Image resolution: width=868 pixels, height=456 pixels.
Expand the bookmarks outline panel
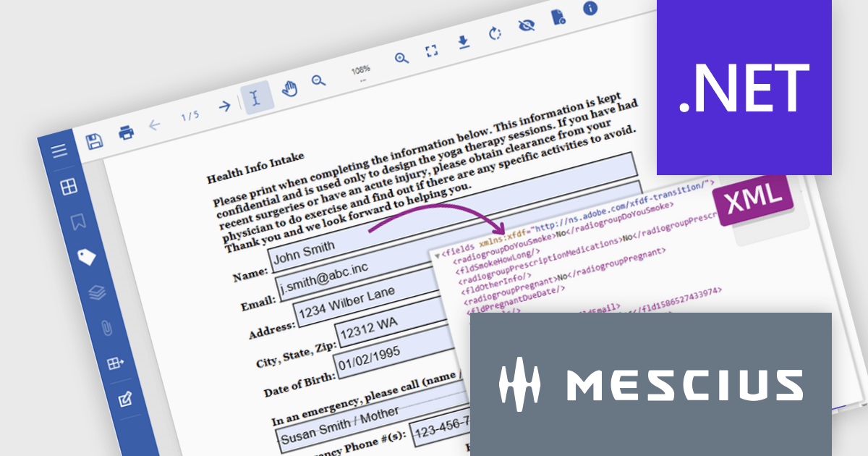coord(79,222)
